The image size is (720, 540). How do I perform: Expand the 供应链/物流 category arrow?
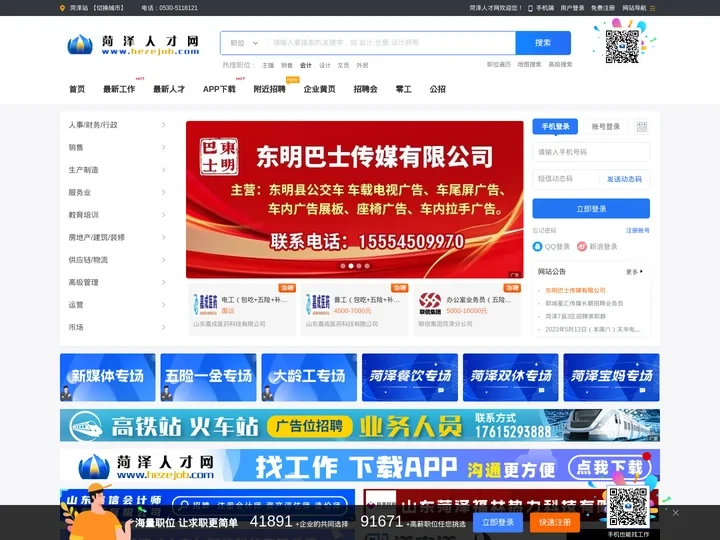point(163,260)
